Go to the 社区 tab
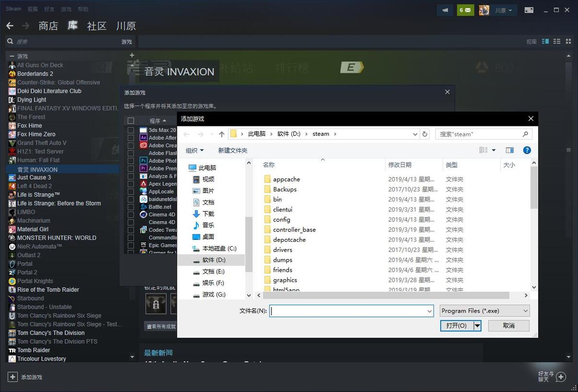 [96, 26]
